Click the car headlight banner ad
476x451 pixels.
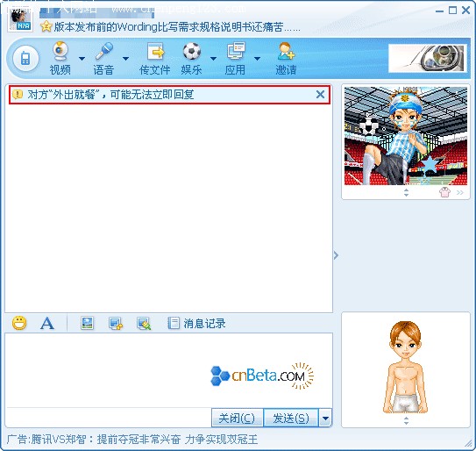428,59
